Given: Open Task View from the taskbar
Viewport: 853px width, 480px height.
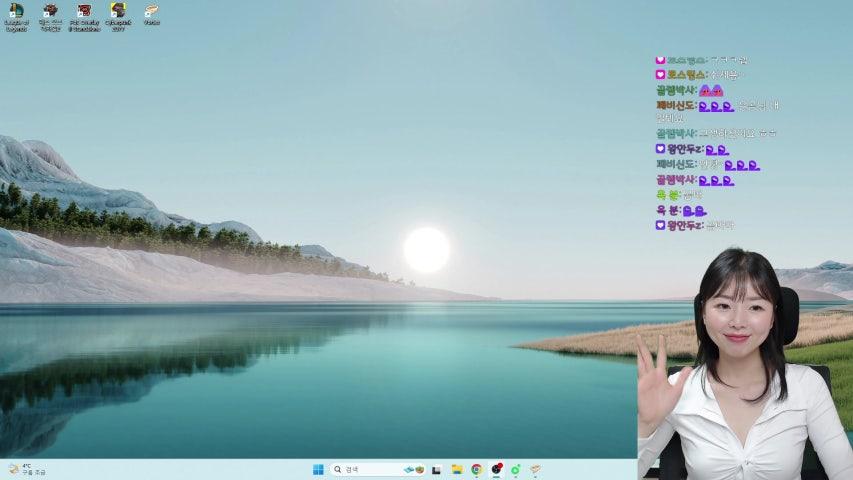Looking at the screenshot, I should (436, 469).
